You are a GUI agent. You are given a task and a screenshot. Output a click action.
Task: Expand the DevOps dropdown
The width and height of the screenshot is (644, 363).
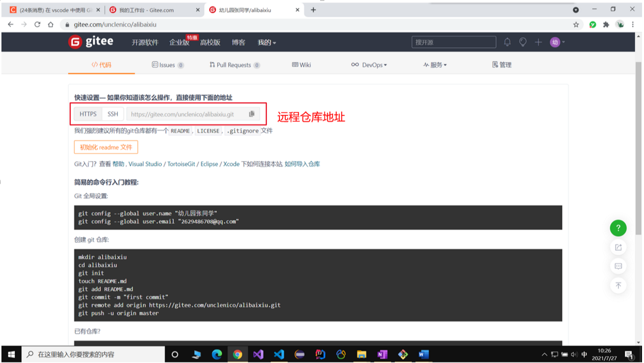(369, 65)
